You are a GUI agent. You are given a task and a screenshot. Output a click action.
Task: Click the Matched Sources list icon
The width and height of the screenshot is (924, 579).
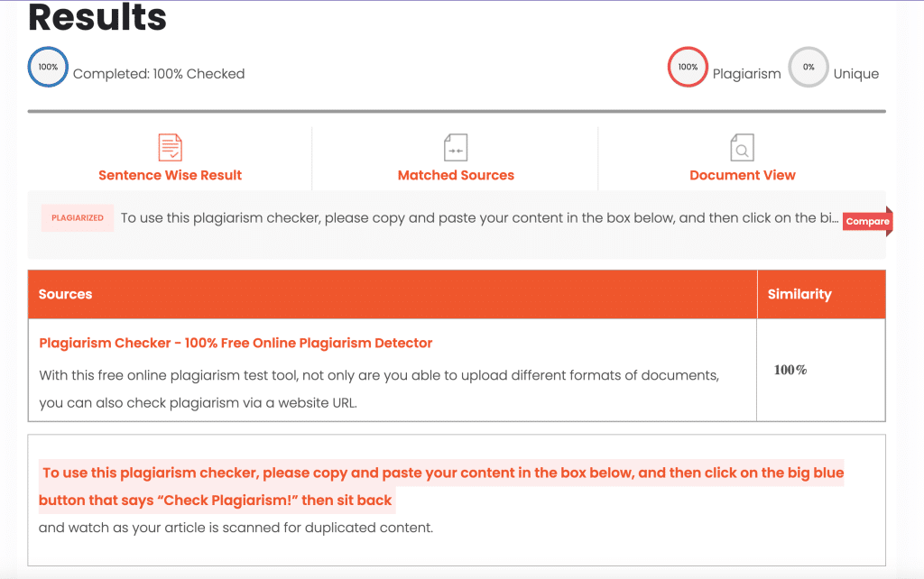point(456,147)
